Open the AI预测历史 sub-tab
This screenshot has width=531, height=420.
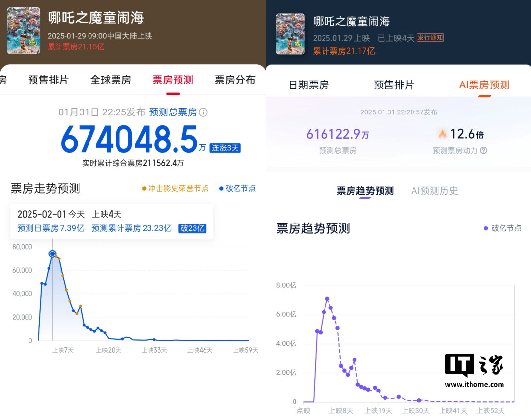[435, 191]
